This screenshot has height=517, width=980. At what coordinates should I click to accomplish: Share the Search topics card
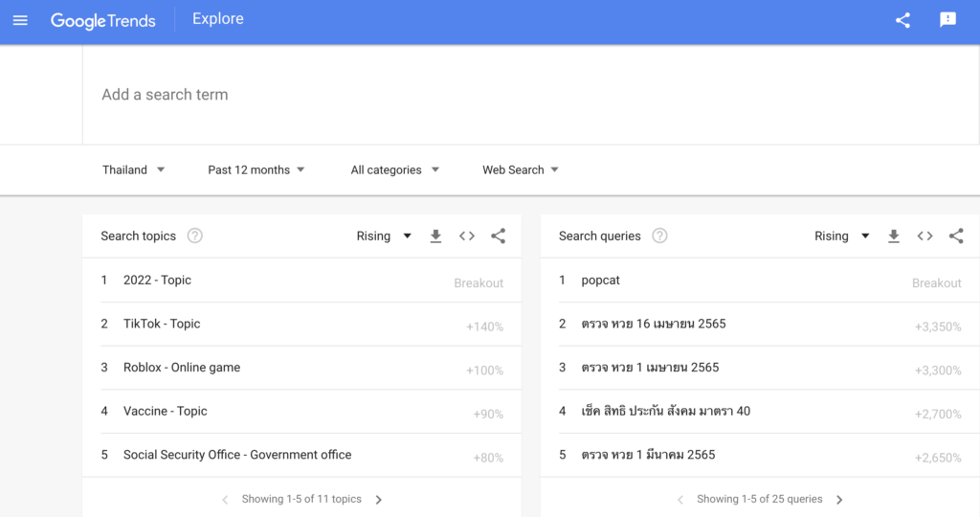click(x=498, y=236)
